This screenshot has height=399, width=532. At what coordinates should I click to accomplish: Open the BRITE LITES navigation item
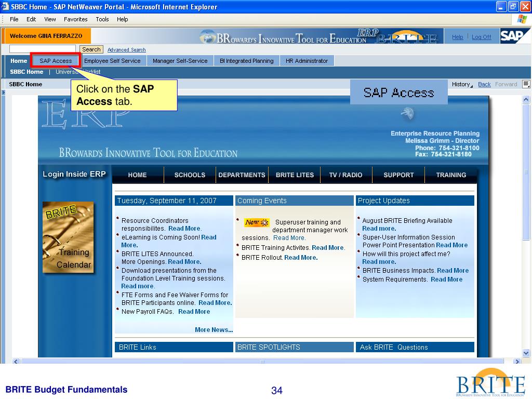(295, 175)
